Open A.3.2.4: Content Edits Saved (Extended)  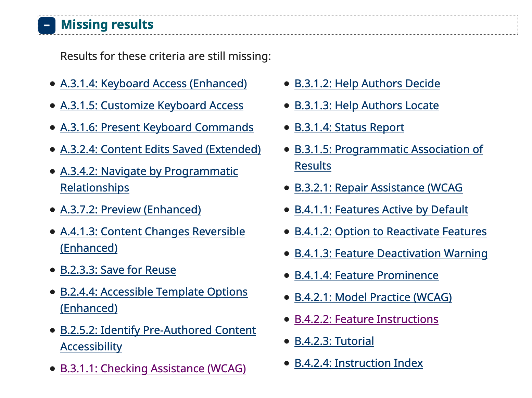pyautogui.click(x=160, y=149)
